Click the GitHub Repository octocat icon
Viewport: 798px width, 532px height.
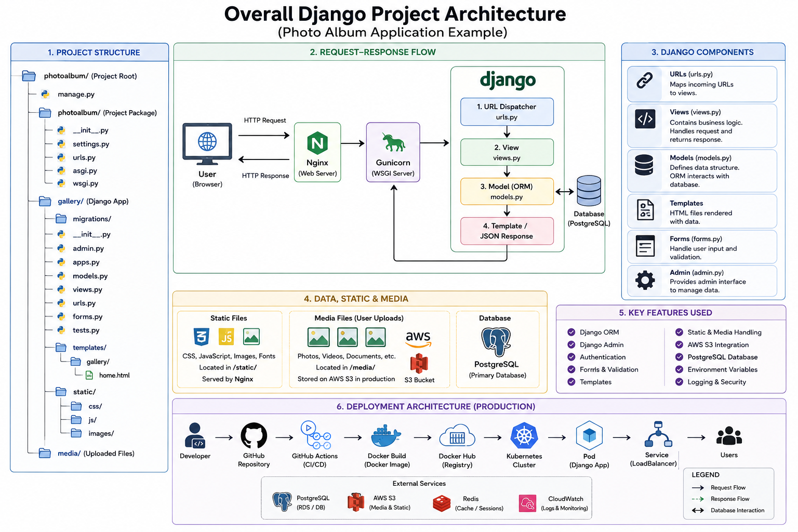coord(254,435)
